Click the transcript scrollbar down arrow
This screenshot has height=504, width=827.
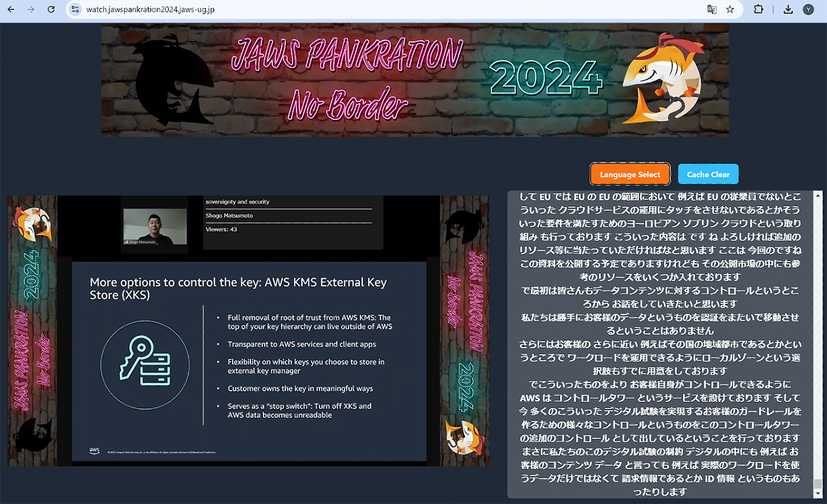[818, 493]
